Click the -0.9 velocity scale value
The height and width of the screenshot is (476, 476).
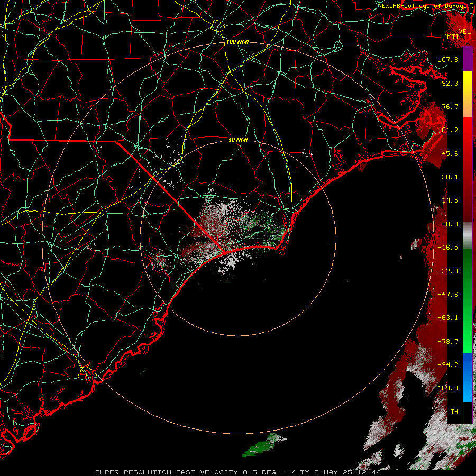coord(450,224)
